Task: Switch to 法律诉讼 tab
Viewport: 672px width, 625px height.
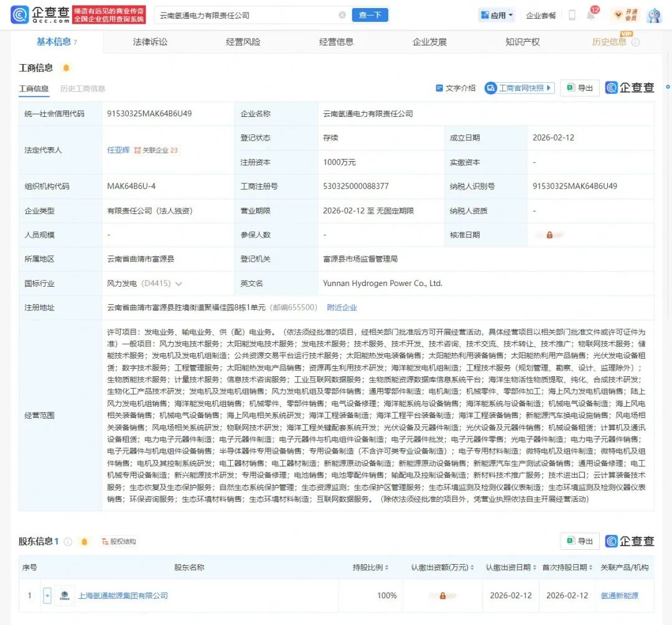Action: tap(150, 42)
